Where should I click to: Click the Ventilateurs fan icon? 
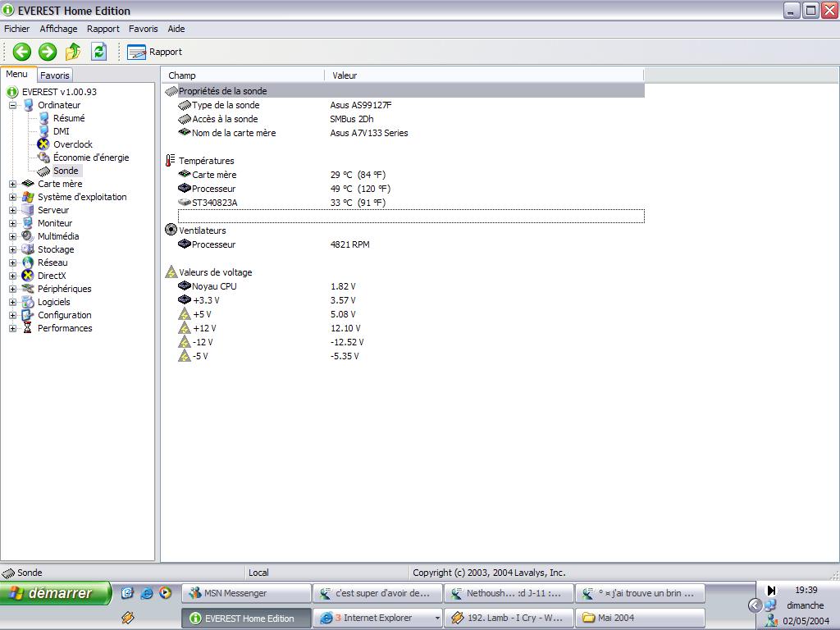(171, 230)
